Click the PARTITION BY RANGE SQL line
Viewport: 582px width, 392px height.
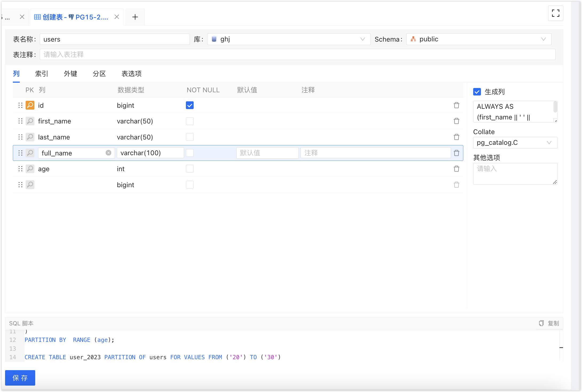69,340
